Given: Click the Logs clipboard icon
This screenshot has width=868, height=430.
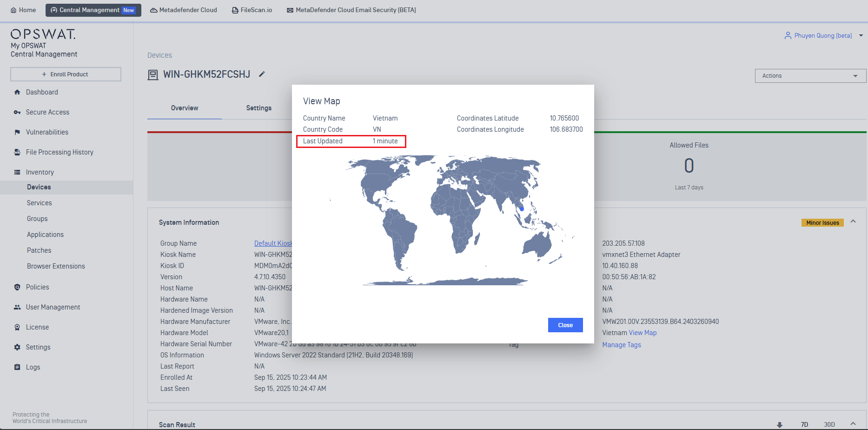Looking at the screenshot, I should click(x=17, y=367).
